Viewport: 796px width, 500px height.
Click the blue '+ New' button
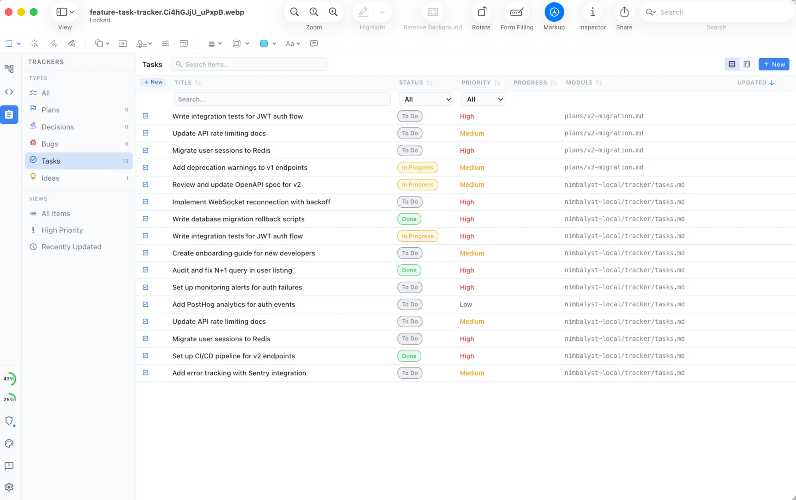pyautogui.click(x=773, y=64)
